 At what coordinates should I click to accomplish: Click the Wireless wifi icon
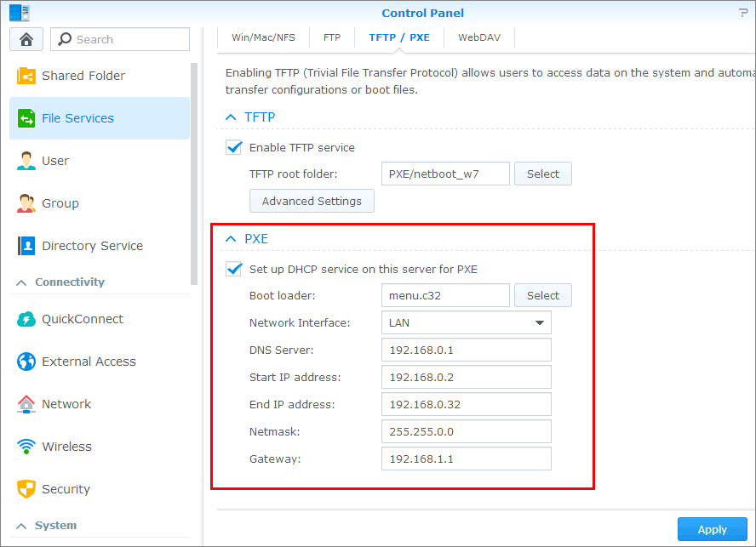(26, 447)
